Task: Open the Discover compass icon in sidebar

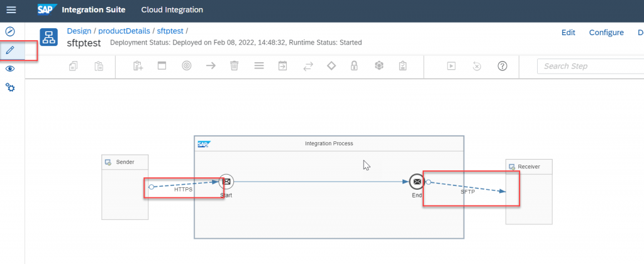Action: click(10, 31)
